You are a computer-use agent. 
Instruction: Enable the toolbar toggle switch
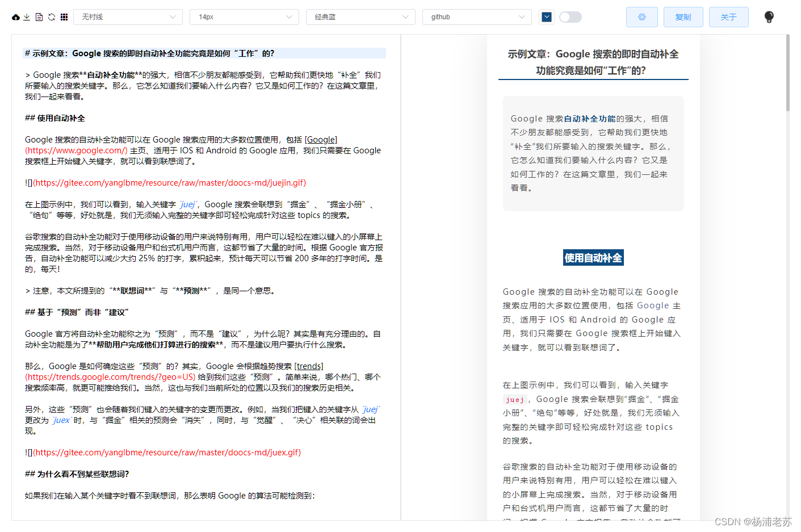[x=570, y=17]
